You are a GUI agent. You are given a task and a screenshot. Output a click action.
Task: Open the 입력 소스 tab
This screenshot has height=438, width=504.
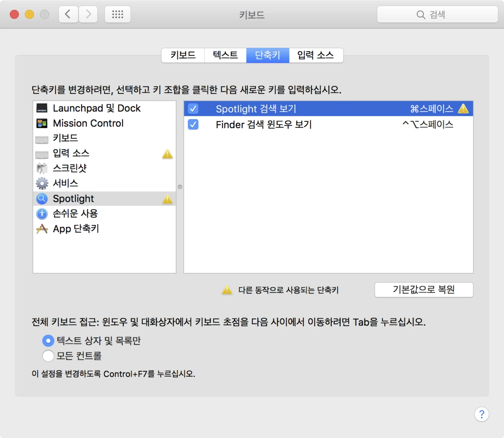[316, 55]
